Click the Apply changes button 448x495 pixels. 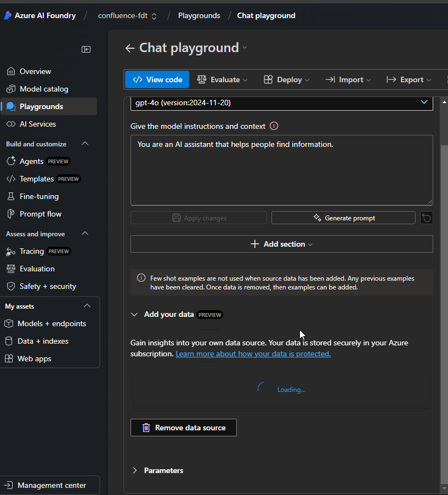(x=199, y=218)
